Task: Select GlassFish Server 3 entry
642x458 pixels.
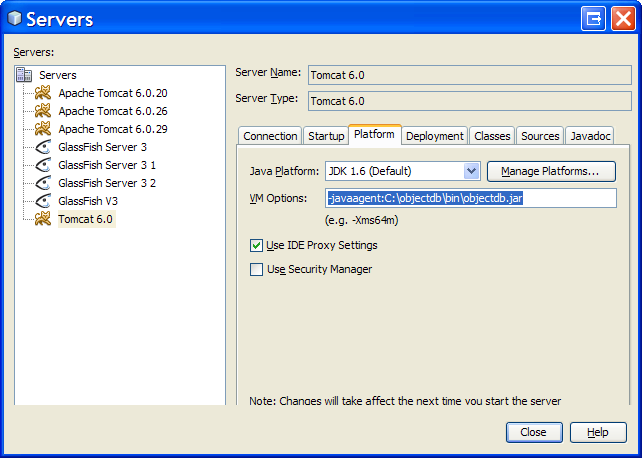Action: 102,147
